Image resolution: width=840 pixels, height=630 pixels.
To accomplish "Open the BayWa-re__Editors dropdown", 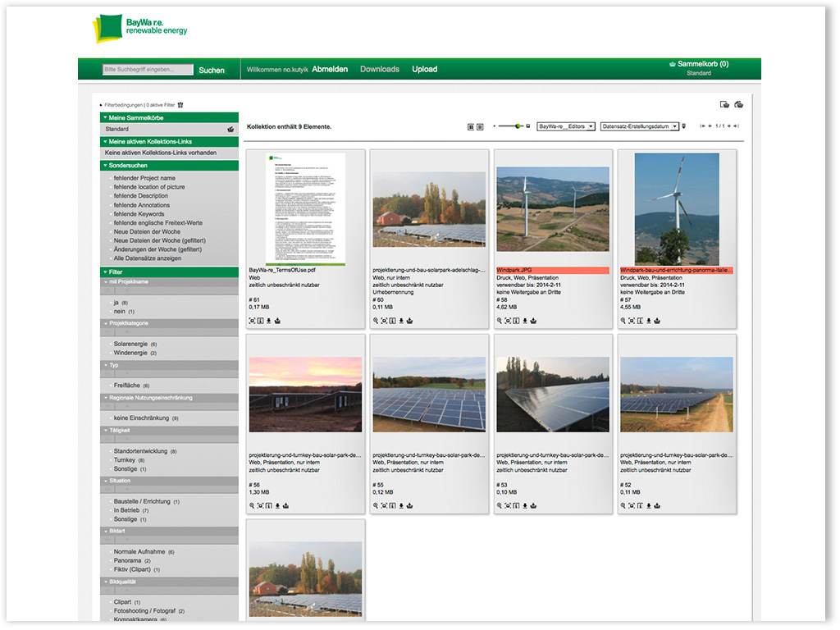I will (x=565, y=126).
